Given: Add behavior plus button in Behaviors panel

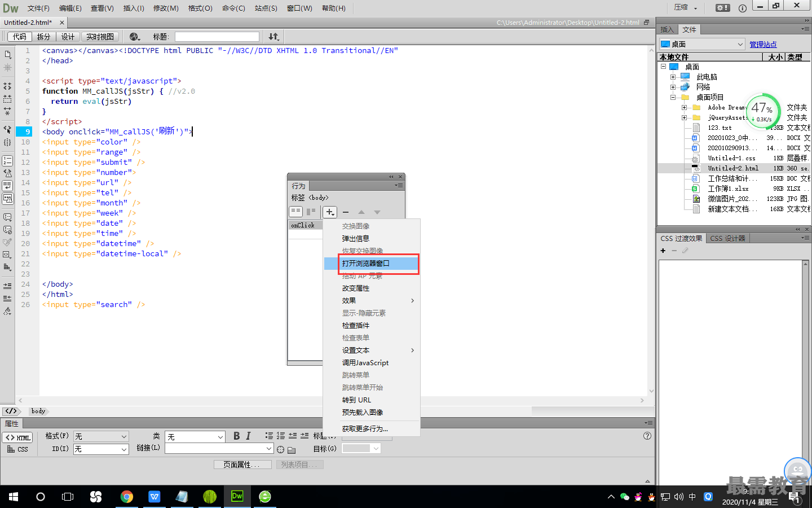Looking at the screenshot, I should [x=330, y=212].
